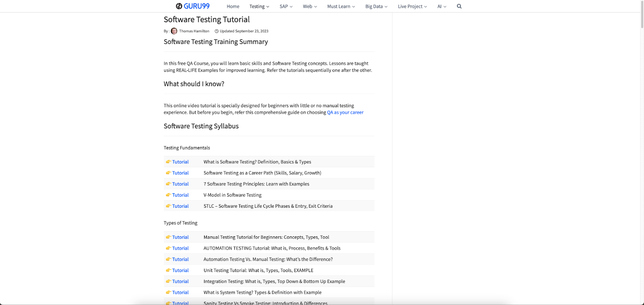Click the pointing hand icon beside the V-Model tutorial
Viewport: 644px width, 305px height.
[168, 195]
